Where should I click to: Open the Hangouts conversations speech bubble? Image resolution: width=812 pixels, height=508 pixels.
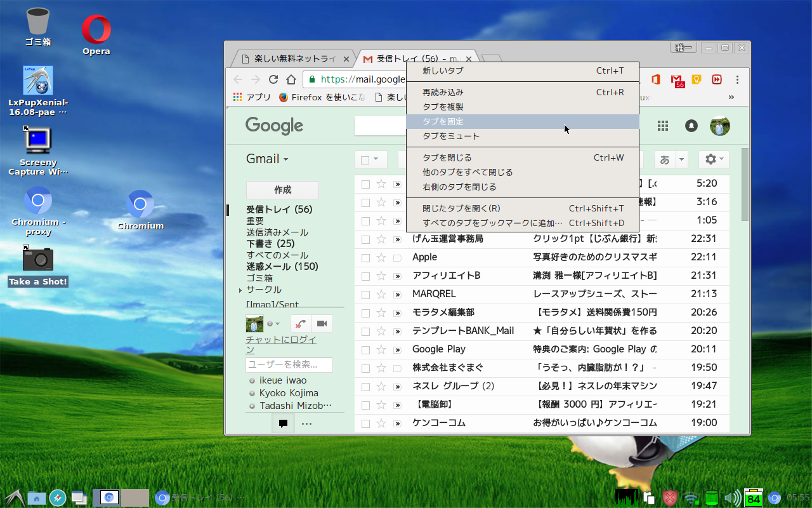click(x=283, y=424)
